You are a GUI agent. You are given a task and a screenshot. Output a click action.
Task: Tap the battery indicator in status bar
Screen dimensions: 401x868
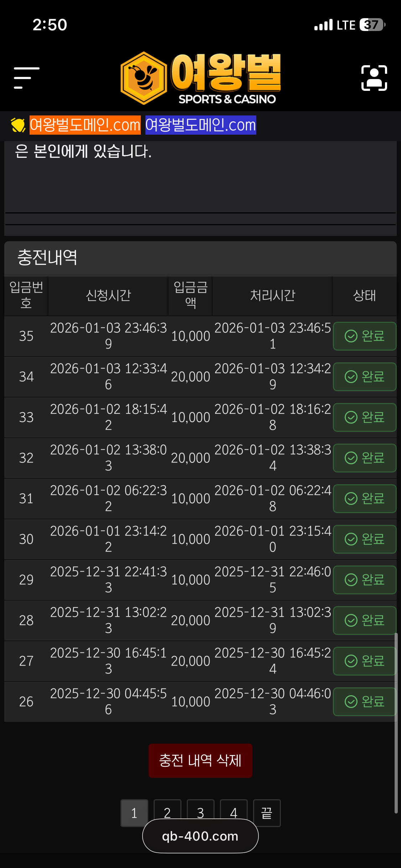372,25
